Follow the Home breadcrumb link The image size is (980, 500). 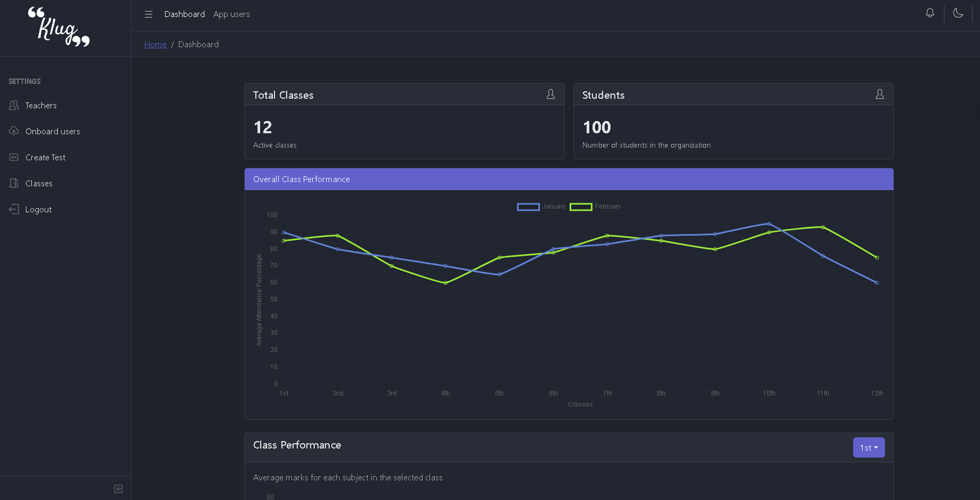tap(156, 45)
